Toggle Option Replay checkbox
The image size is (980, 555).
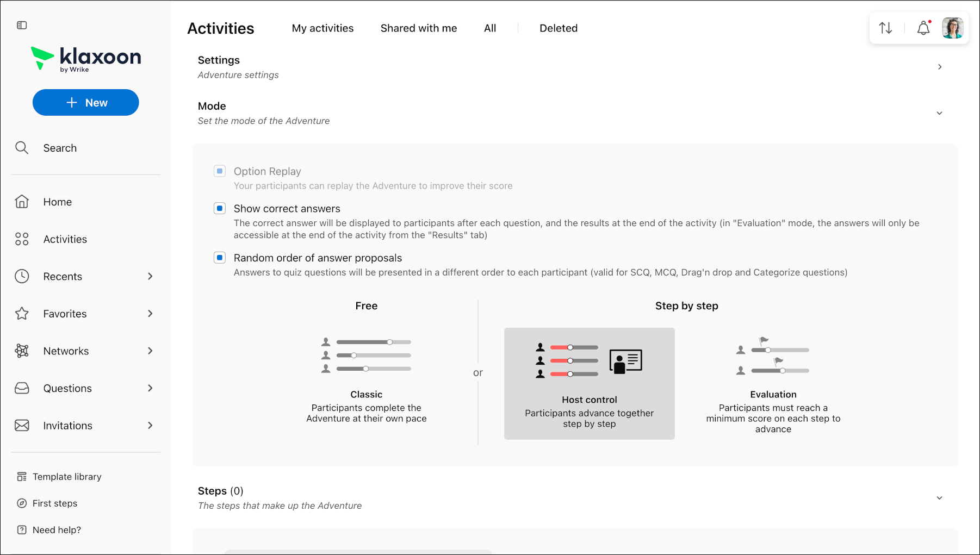[220, 171]
